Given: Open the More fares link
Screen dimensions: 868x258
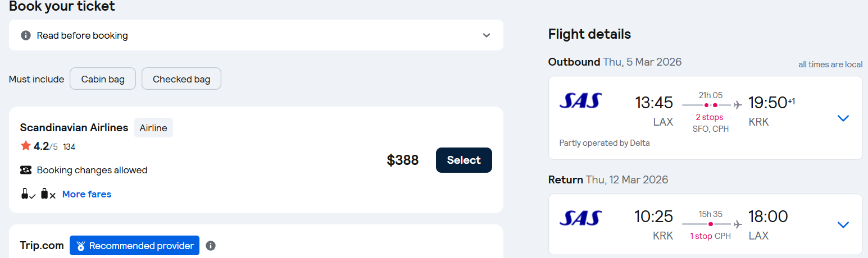Looking at the screenshot, I should tap(87, 194).
